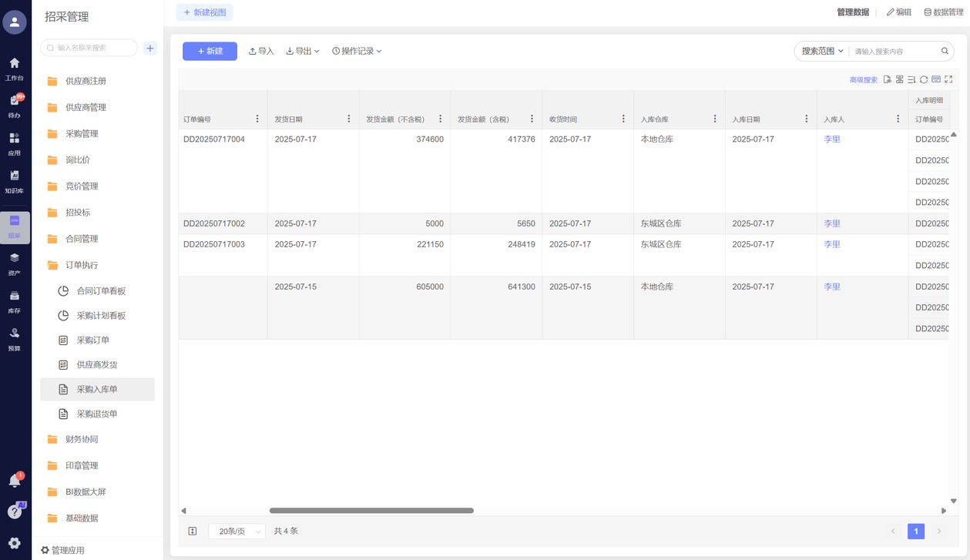Screen dimensions: 970x560
Task: Open the 搜索范围 search scope dropdown
Action: [x=822, y=52]
